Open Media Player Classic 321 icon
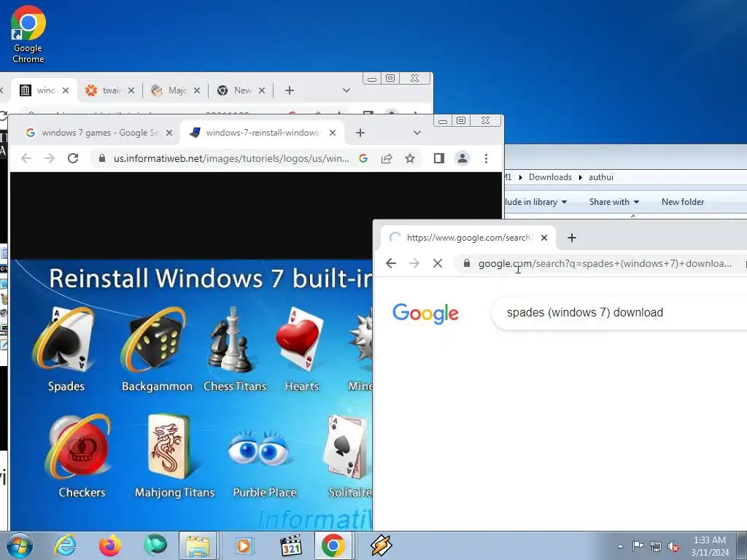The width and height of the screenshot is (747, 560). (290, 545)
